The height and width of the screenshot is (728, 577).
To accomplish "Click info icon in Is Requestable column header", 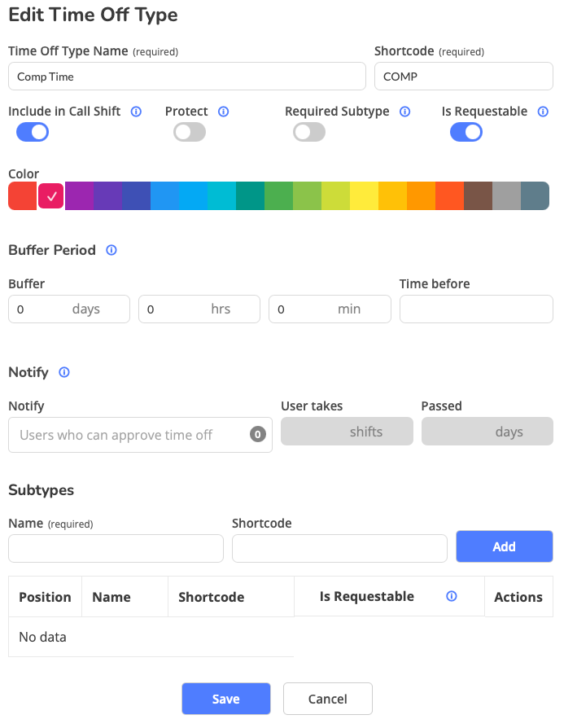I will click(x=452, y=597).
